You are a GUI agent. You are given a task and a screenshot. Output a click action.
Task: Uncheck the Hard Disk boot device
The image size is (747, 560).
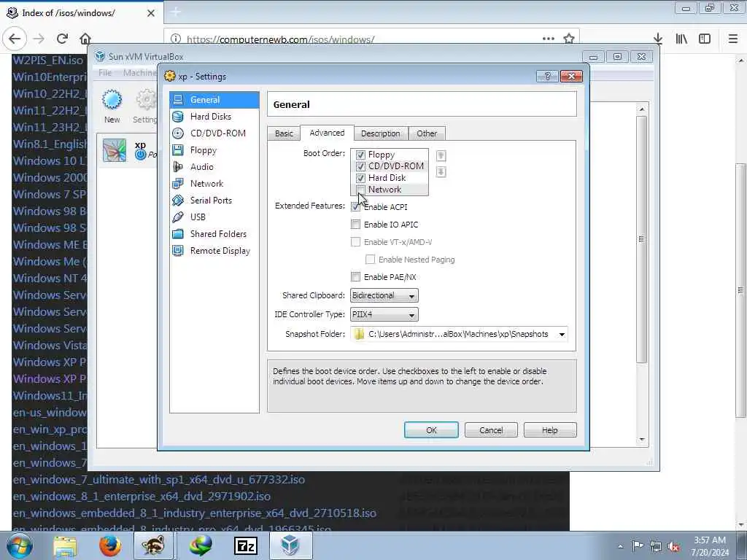coord(360,178)
